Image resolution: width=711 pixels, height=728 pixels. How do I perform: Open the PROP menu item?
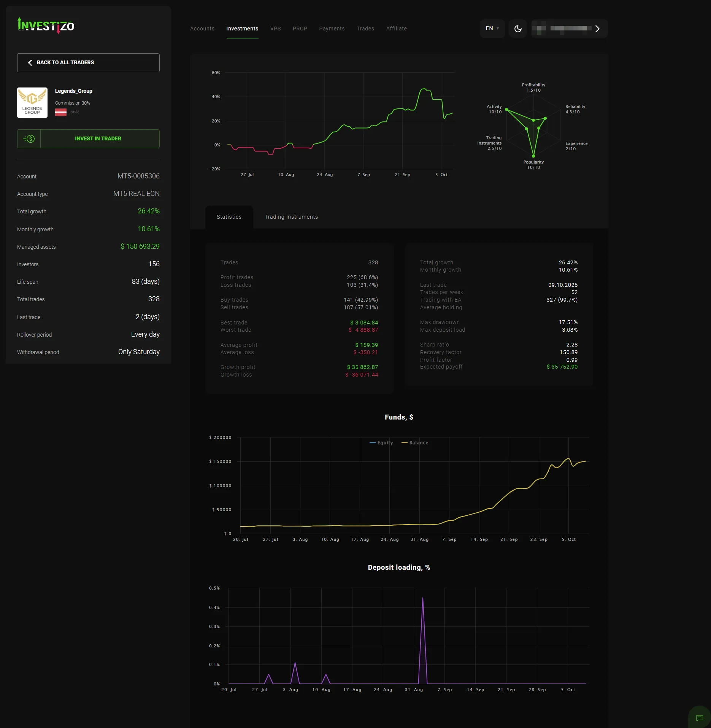pos(300,29)
